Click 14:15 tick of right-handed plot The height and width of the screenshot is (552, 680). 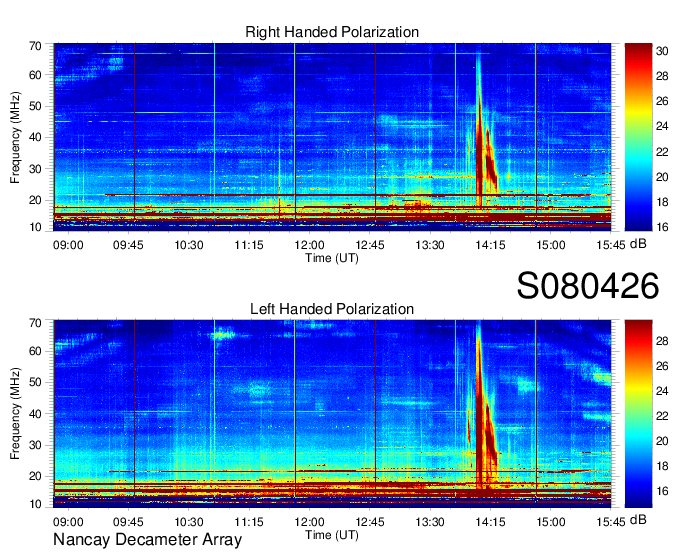click(490, 245)
